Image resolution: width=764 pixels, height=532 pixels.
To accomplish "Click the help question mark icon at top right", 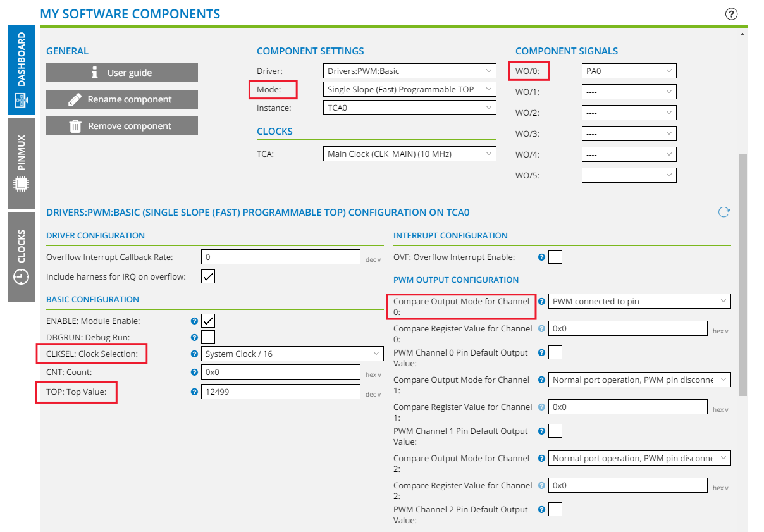I will (x=731, y=14).
